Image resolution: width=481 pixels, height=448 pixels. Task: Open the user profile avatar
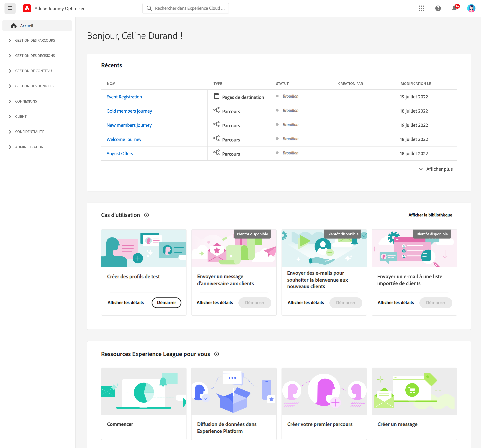471,8
